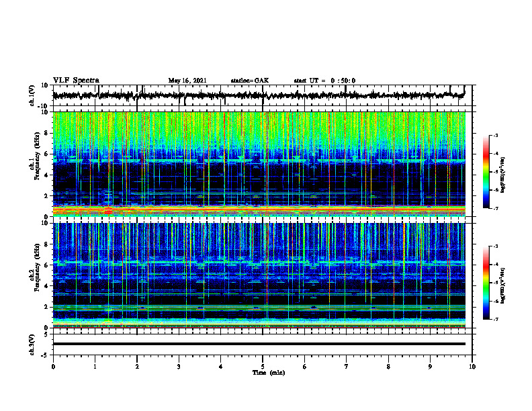This screenshot has height=411, width=532.
Task: Select the "Time (min)" axis label
Action: pos(269,373)
